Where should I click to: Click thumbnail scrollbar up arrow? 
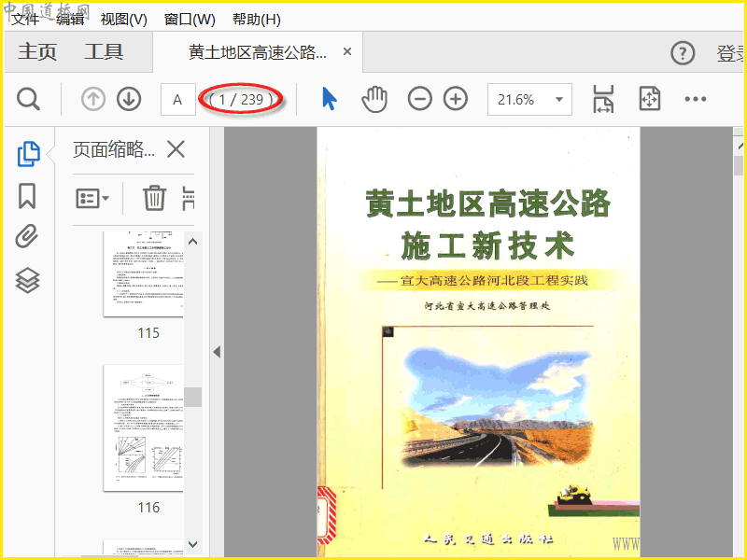coord(193,242)
